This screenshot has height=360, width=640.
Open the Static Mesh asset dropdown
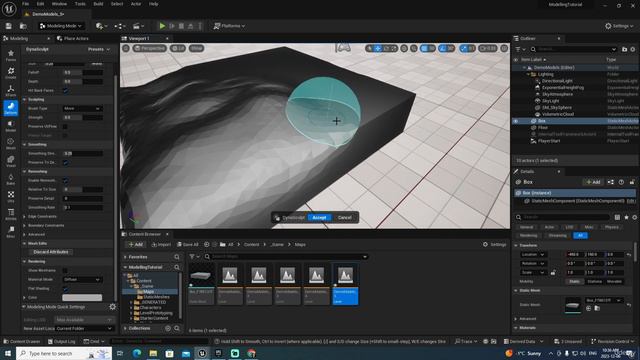(604, 300)
